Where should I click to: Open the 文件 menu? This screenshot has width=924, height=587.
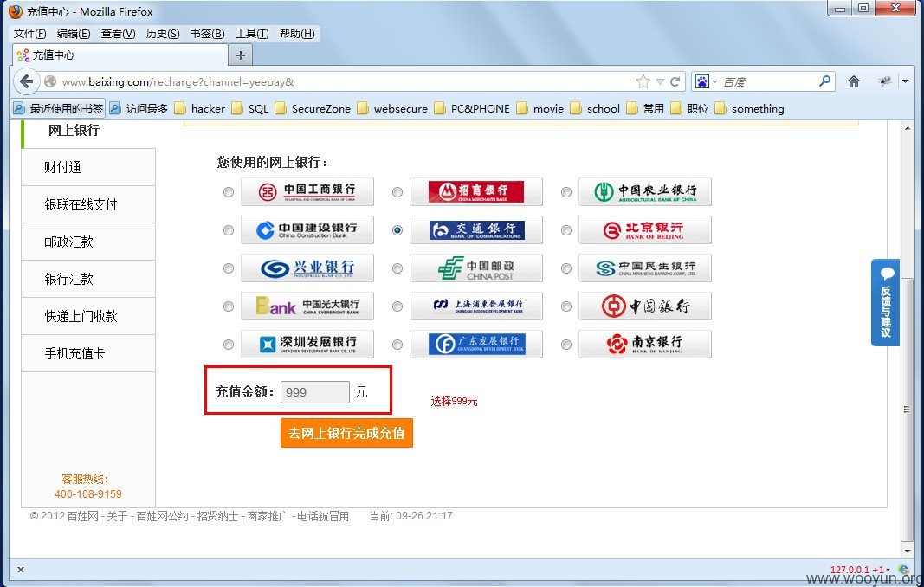point(29,34)
